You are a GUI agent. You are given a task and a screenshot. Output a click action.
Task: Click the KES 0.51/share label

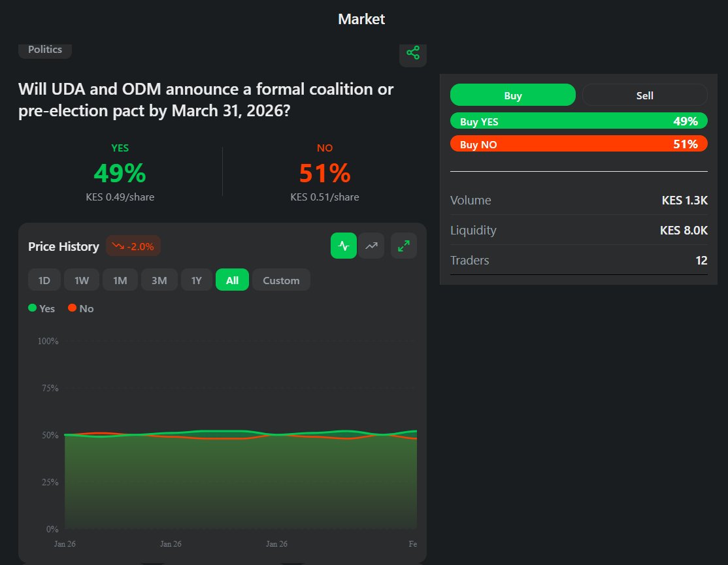(325, 197)
